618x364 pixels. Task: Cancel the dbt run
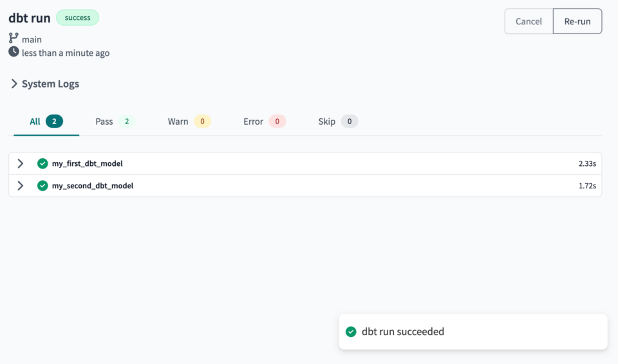click(x=529, y=21)
